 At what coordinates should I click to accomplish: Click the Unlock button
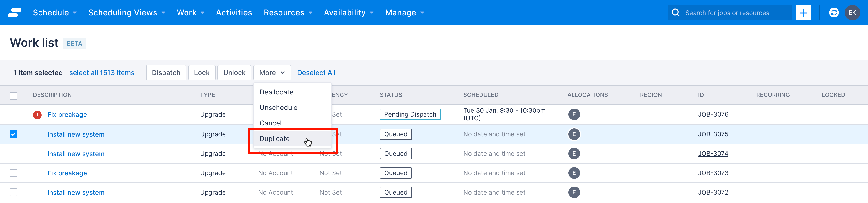click(234, 73)
